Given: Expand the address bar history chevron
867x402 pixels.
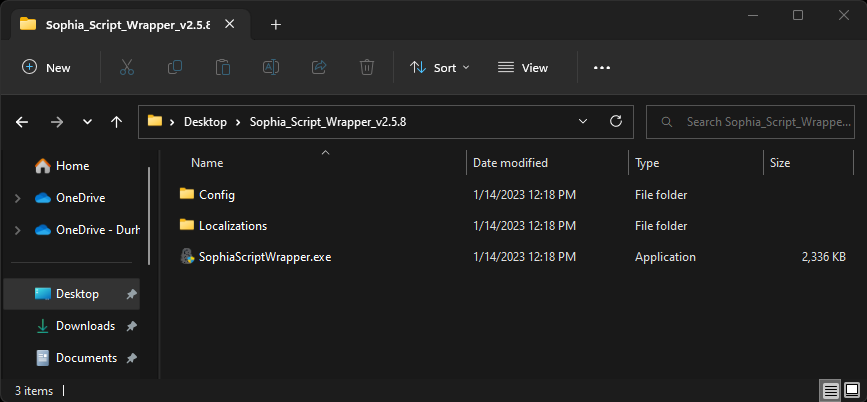Looking at the screenshot, I should pyautogui.click(x=582, y=121).
